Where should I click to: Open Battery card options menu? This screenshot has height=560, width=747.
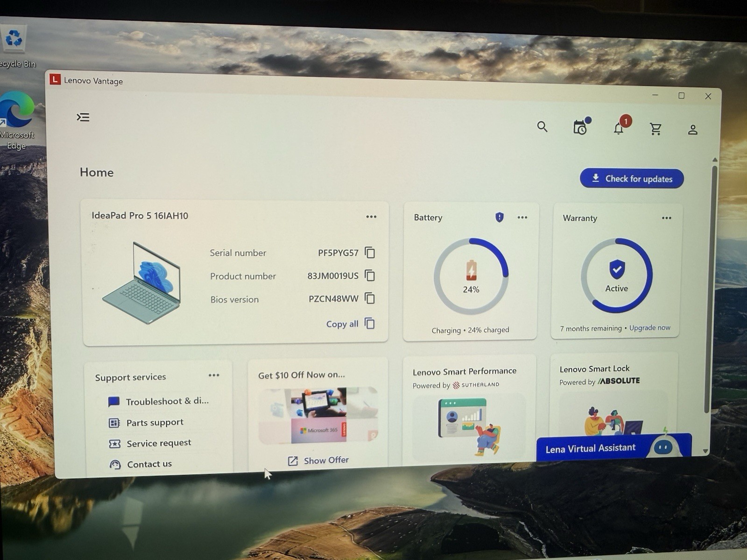[x=522, y=217]
